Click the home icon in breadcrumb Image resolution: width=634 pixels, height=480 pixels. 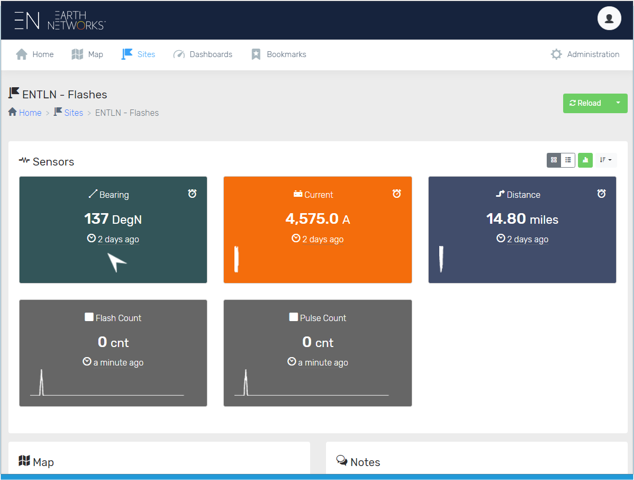coord(12,113)
